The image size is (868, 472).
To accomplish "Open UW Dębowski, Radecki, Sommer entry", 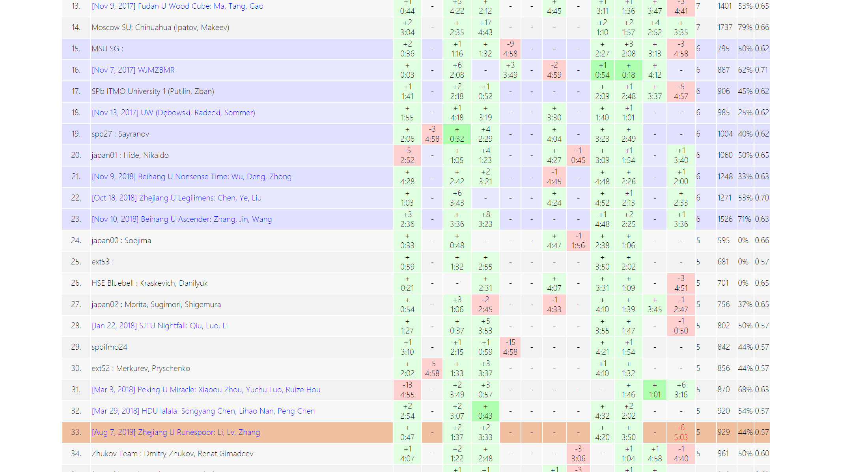I will tap(173, 113).
